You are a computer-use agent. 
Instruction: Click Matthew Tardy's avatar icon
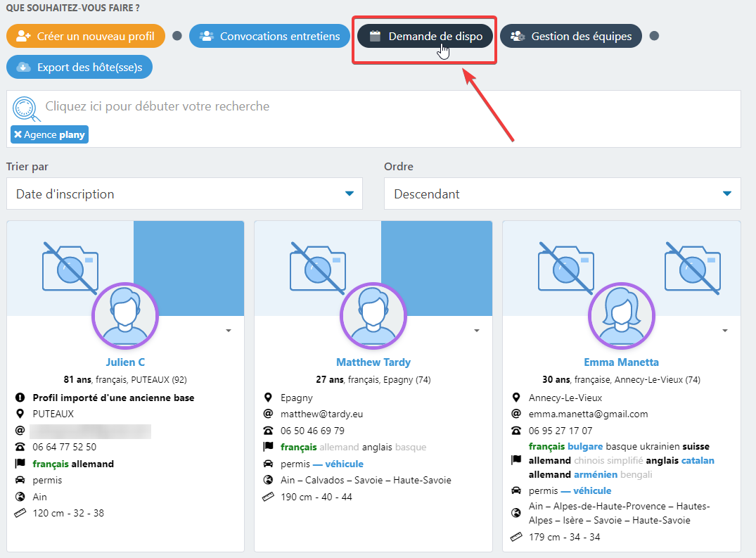pos(373,317)
